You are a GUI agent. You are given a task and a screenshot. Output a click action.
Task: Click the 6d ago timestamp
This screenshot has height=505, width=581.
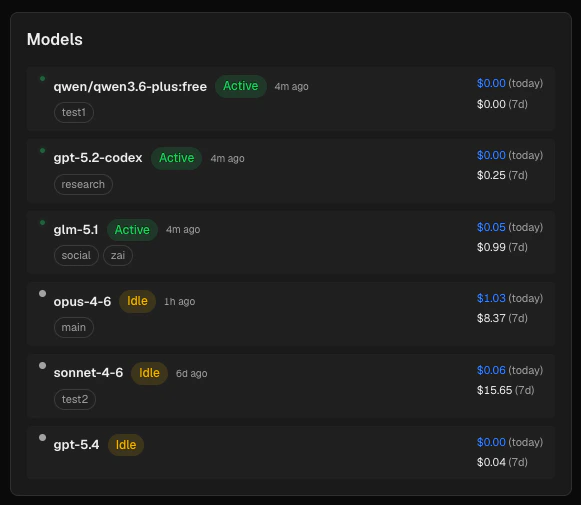point(191,373)
